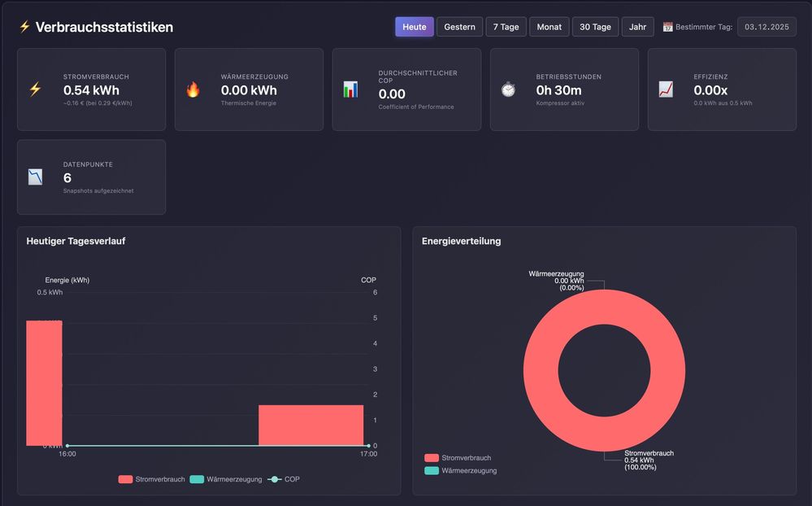Click the 30 Tage range button
Screen dimensions: 812x506
tap(595, 27)
